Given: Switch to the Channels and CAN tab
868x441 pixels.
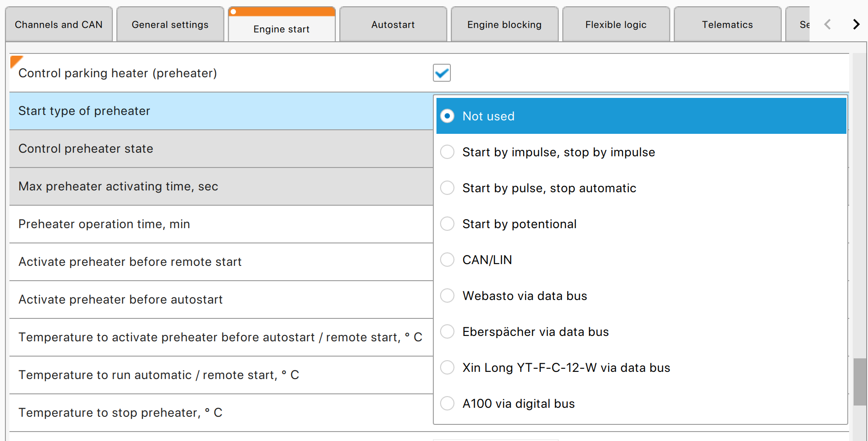Looking at the screenshot, I should pos(59,24).
